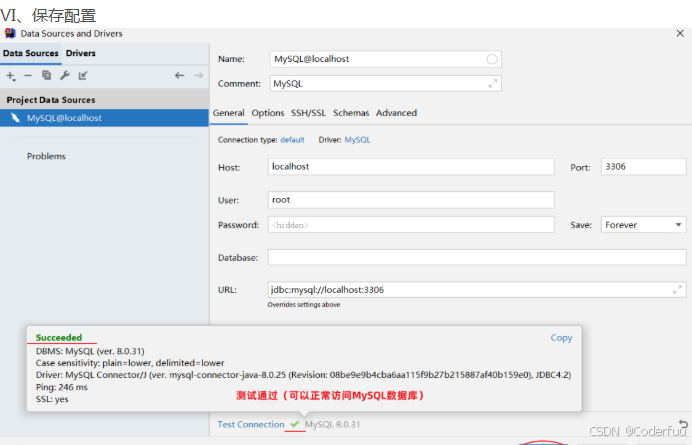Click the default connection type link
This screenshot has height=445, width=692.
(292, 140)
